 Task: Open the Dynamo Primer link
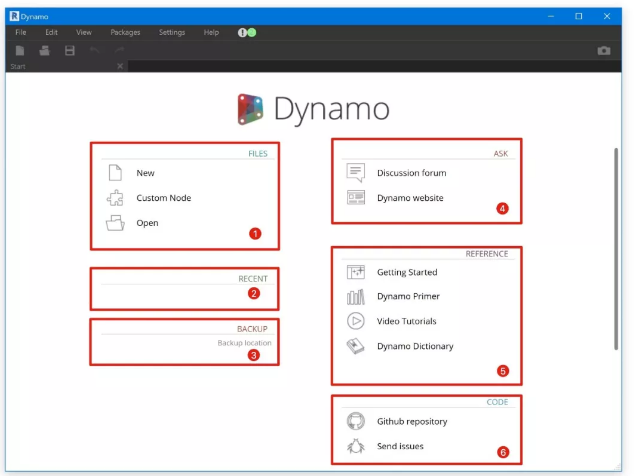(x=408, y=296)
